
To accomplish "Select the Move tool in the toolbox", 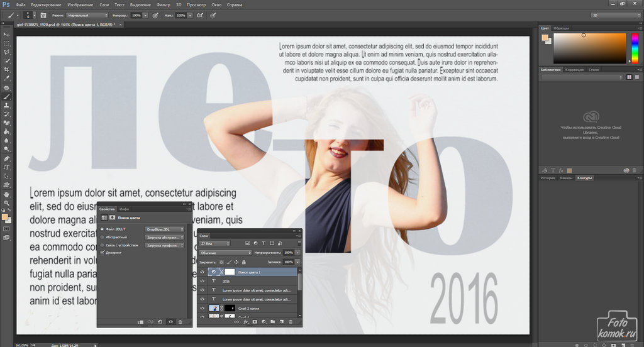I will click(x=6, y=35).
